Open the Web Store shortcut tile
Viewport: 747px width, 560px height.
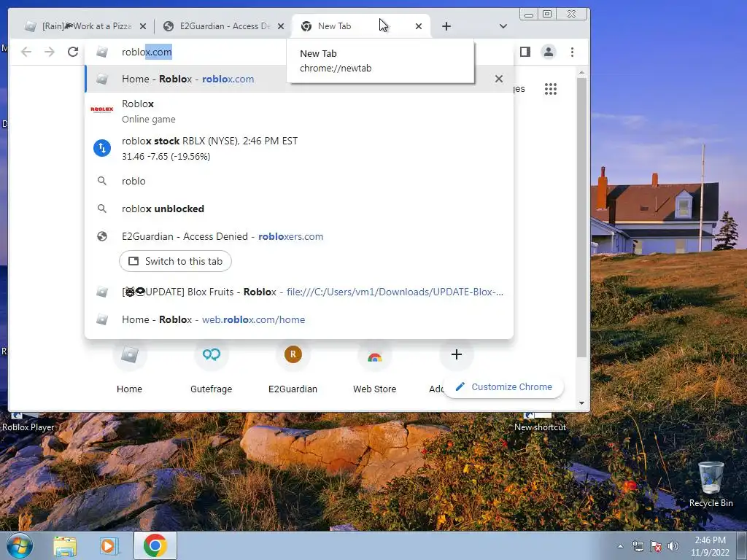coord(374,368)
